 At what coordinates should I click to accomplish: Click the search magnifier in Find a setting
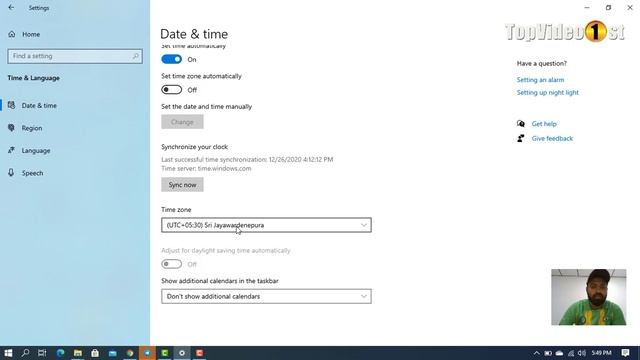(136, 56)
